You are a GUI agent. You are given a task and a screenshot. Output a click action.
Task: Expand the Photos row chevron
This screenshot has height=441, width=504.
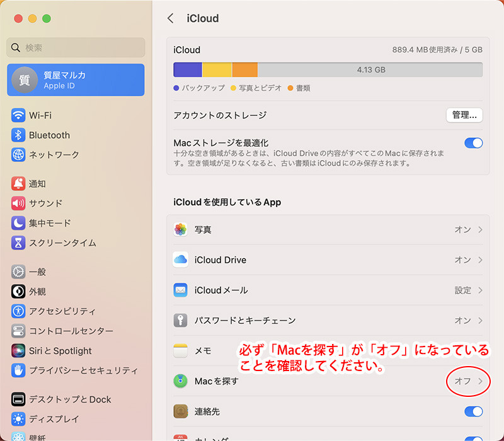tap(481, 230)
